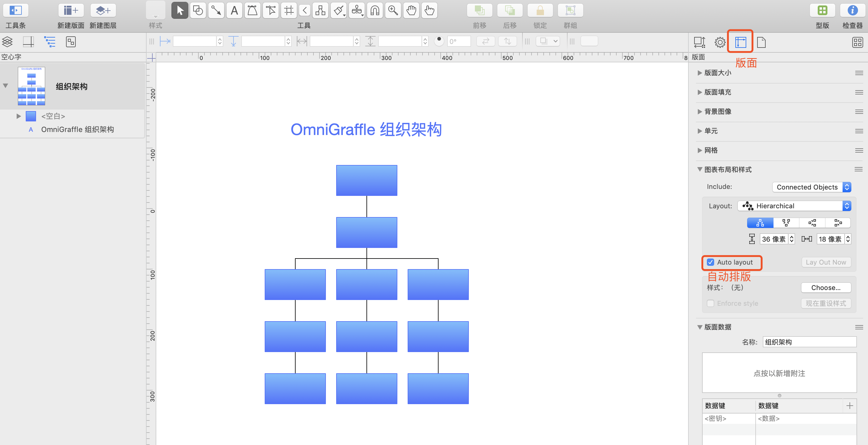868x445 pixels.
Task: Open the Include Connected Objects dropdown
Action: pos(811,187)
